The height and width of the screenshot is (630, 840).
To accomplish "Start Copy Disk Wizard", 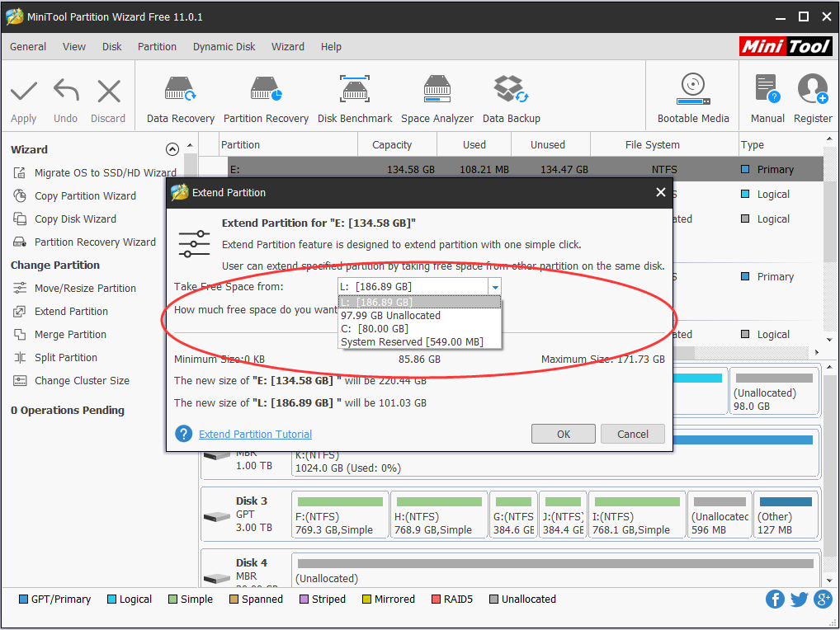I will pyautogui.click(x=64, y=219).
